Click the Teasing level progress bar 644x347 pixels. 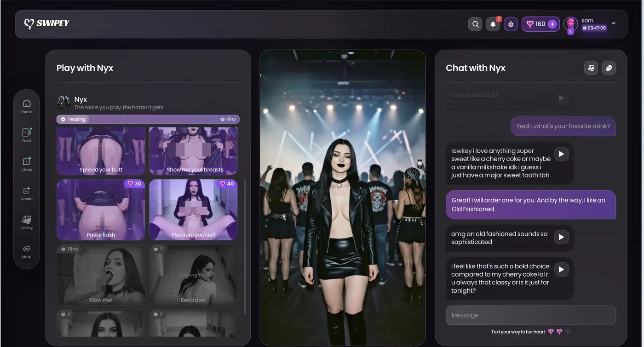pos(148,119)
